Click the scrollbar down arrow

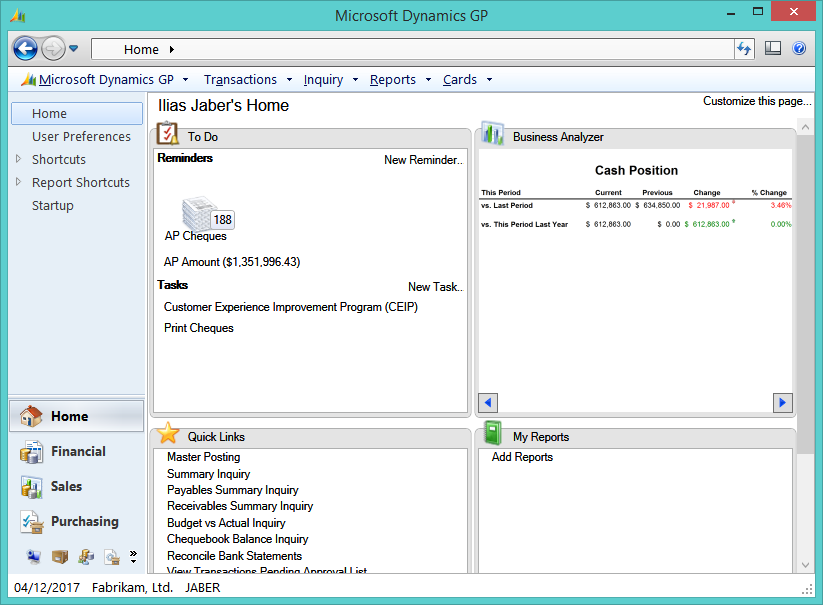coord(805,565)
